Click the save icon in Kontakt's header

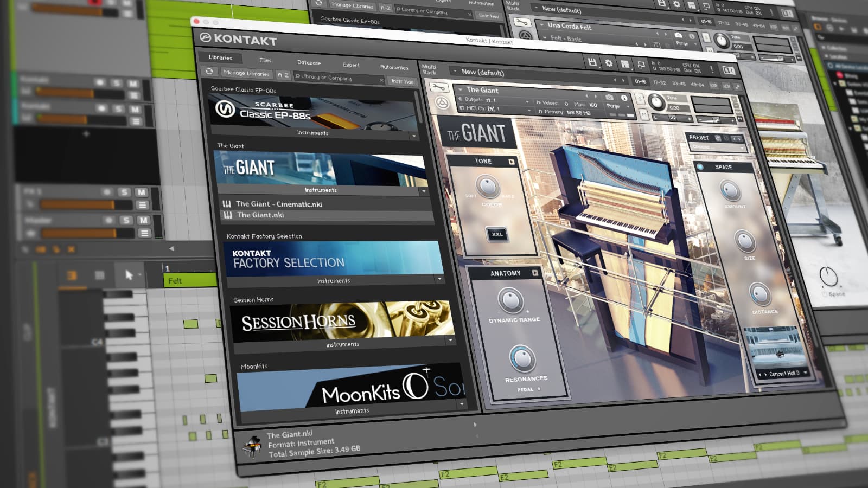(593, 62)
